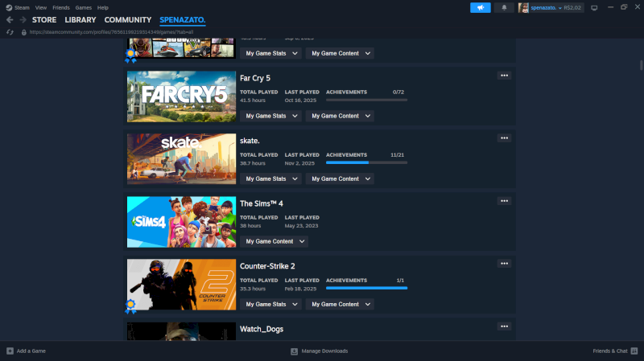Click the spenazato profile avatar
The width and height of the screenshot is (644, 361).
click(523, 7)
